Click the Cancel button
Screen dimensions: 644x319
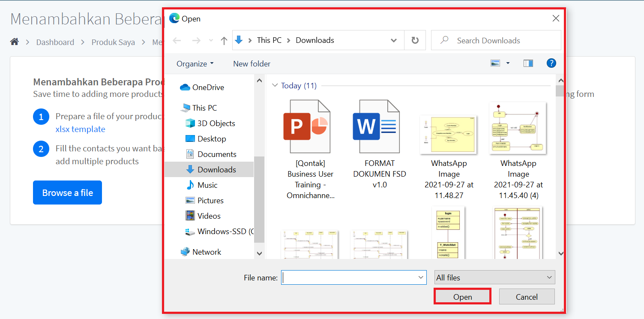click(x=527, y=297)
